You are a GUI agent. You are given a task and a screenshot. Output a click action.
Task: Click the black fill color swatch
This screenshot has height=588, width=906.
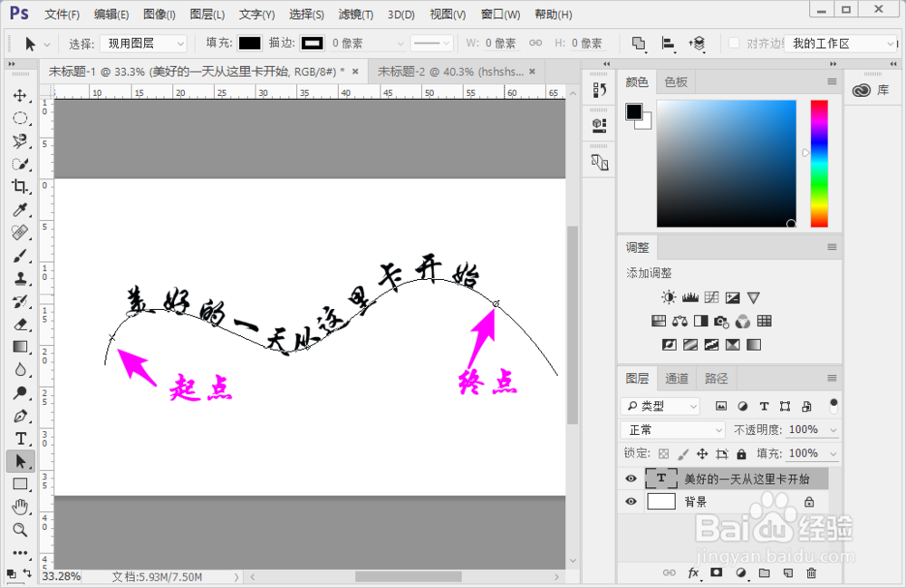249,43
